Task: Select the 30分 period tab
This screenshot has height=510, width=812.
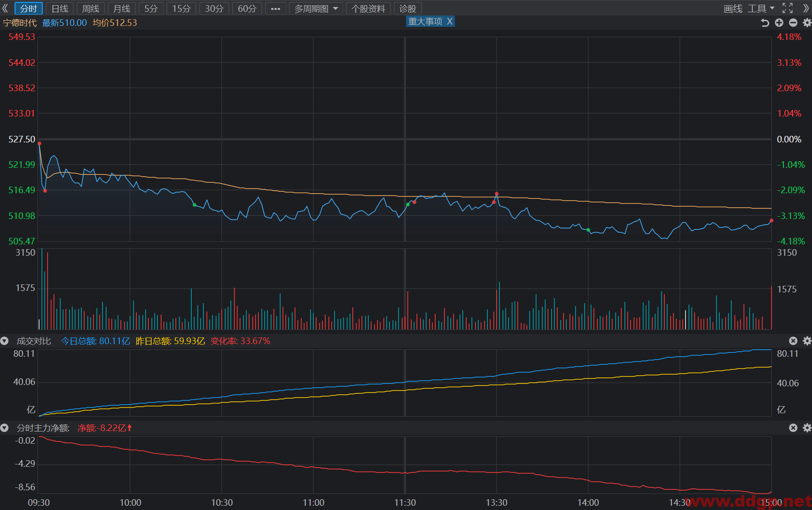Action: pyautogui.click(x=214, y=8)
